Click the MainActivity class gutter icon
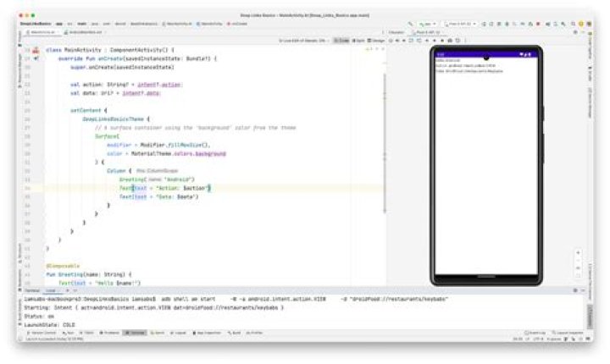The height and width of the screenshot is (364, 610). tap(36, 50)
